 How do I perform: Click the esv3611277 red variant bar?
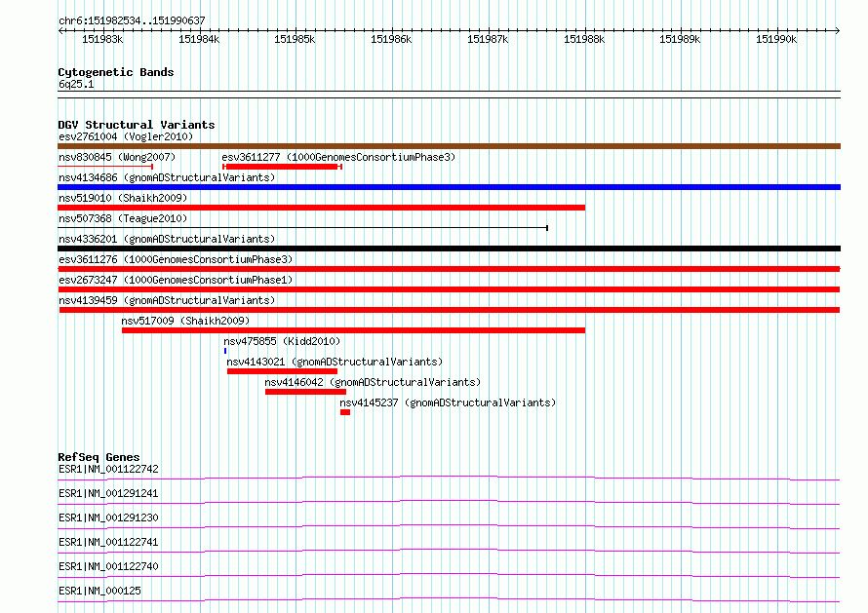(282, 167)
